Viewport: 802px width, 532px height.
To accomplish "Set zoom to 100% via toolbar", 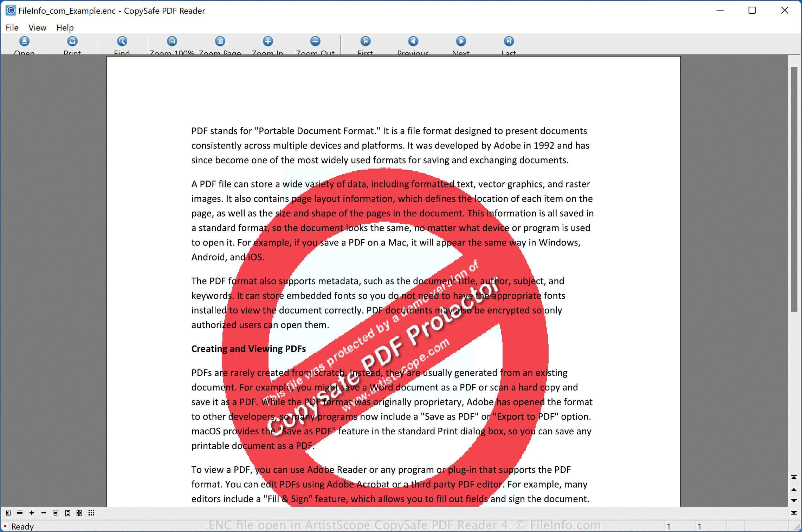I will pyautogui.click(x=172, y=41).
